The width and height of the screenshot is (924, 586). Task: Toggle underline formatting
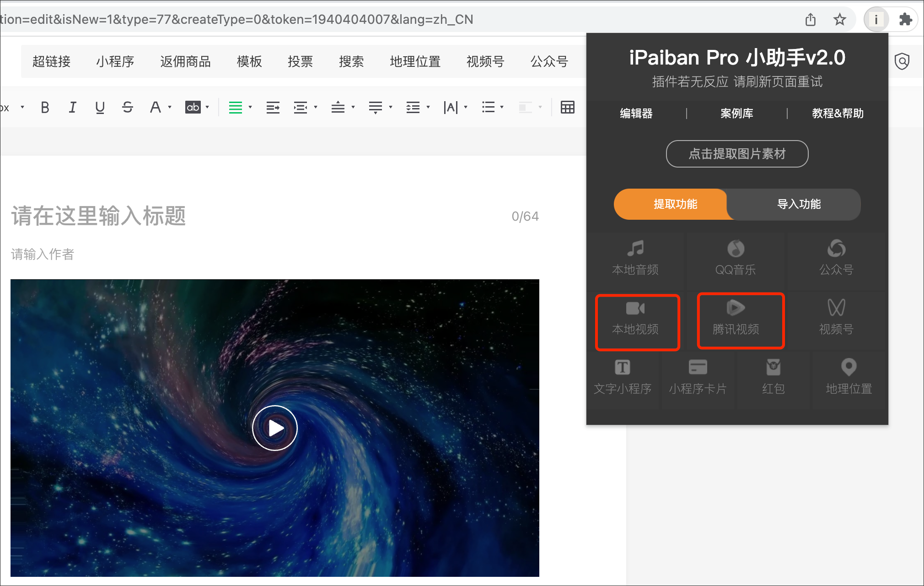100,108
